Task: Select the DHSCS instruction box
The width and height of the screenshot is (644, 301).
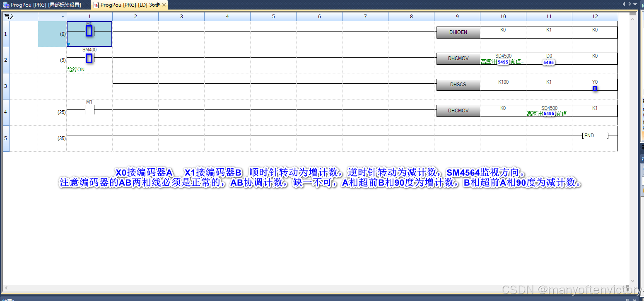Action: click(458, 85)
